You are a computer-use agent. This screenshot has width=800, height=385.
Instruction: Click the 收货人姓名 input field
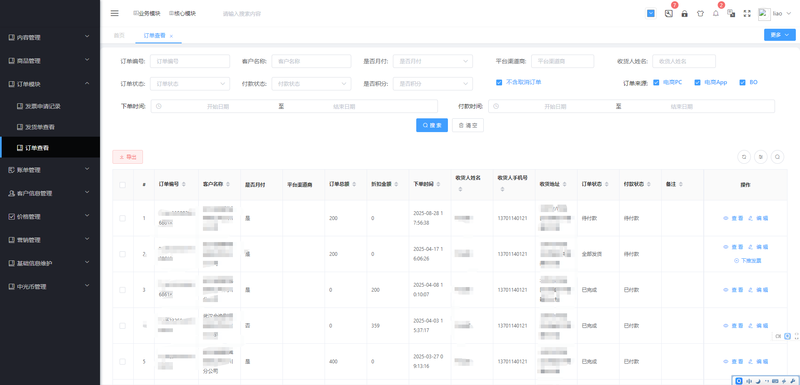click(684, 61)
